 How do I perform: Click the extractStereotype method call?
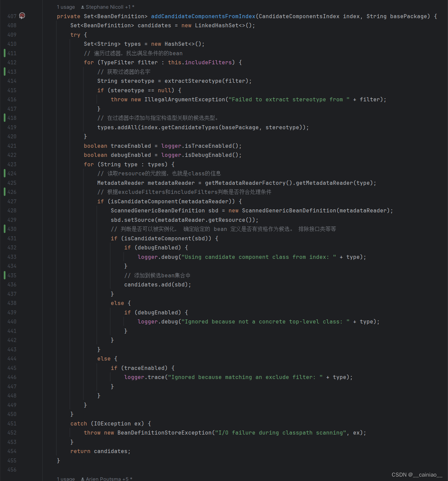[x=193, y=81]
